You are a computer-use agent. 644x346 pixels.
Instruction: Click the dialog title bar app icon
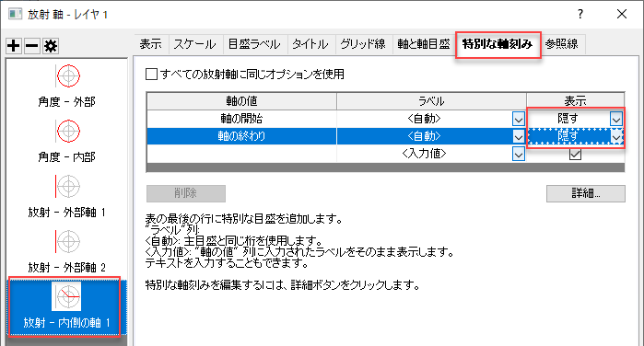[15, 14]
